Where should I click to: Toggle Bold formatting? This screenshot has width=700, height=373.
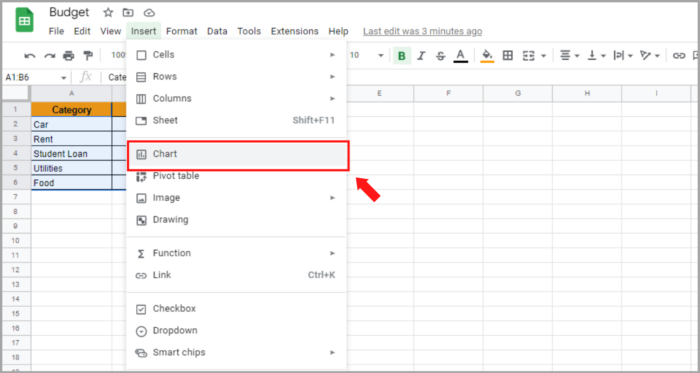click(x=402, y=56)
